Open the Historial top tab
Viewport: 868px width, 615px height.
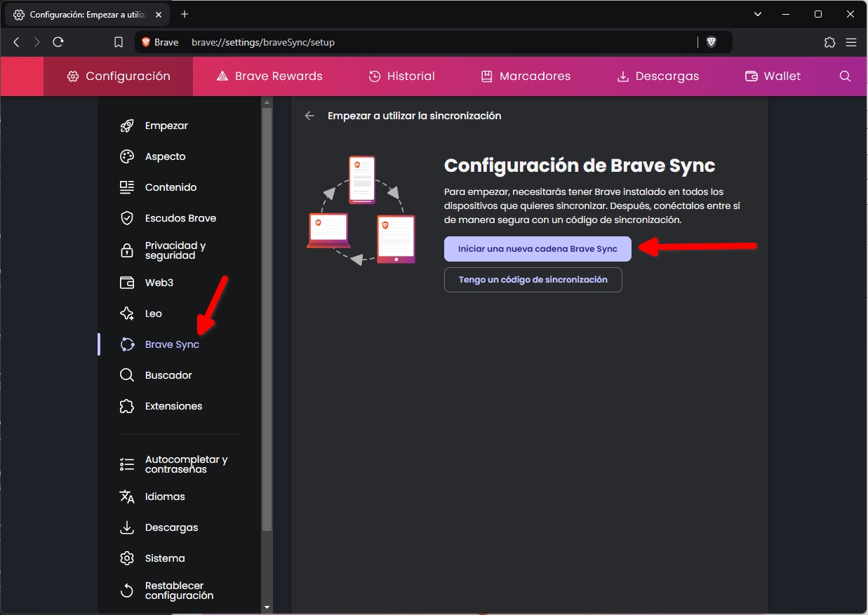402,76
